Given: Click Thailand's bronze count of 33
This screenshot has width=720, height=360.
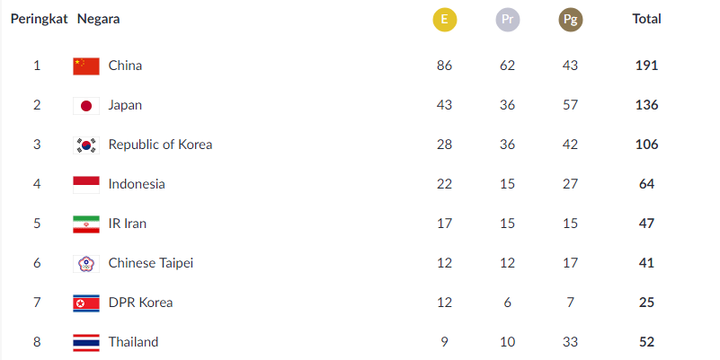Looking at the screenshot, I should pyautogui.click(x=570, y=342).
